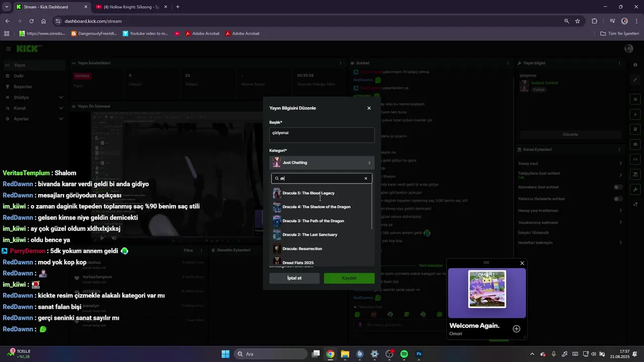Expand the Stüdyo sidebar section
Image resolution: width=644 pixels, height=362 pixels.
[33, 97]
